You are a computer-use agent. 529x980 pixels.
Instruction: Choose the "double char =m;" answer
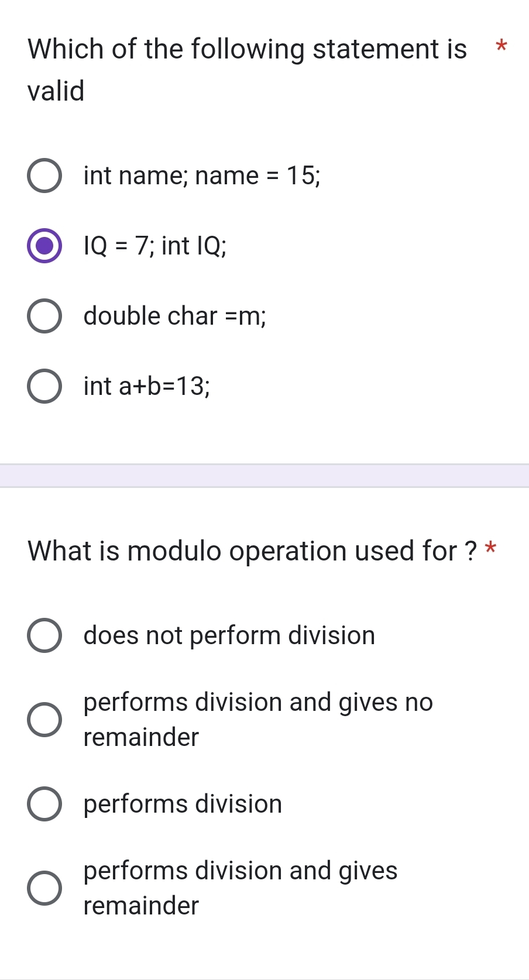[x=44, y=316]
